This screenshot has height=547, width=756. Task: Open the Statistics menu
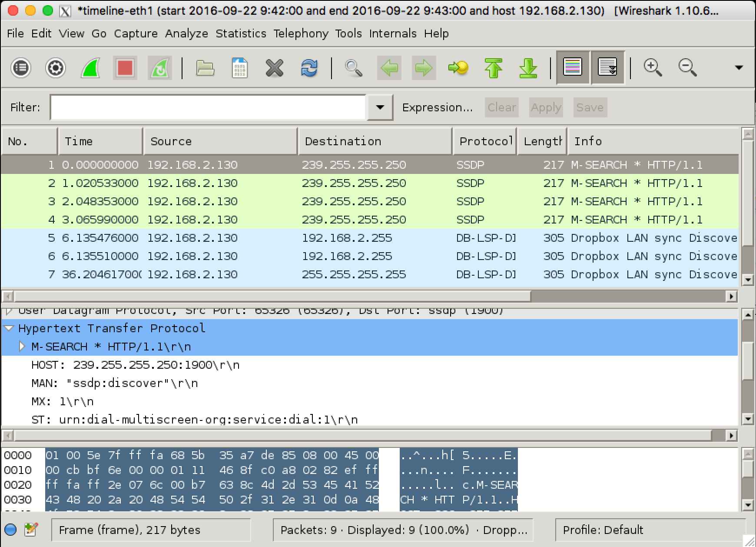241,33
